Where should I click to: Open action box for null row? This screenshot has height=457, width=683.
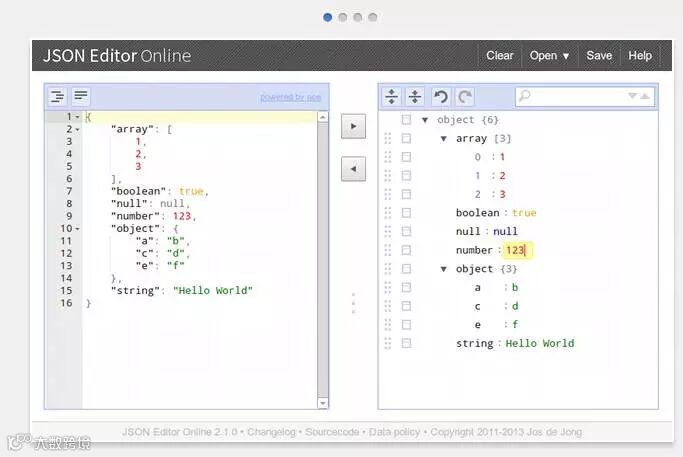pos(406,231)
